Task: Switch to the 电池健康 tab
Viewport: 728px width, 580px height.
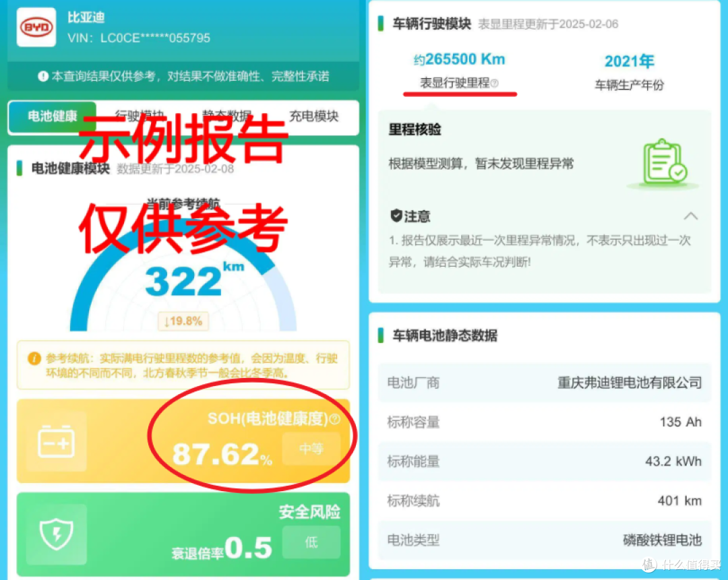Action: click(x=53, y=117)
